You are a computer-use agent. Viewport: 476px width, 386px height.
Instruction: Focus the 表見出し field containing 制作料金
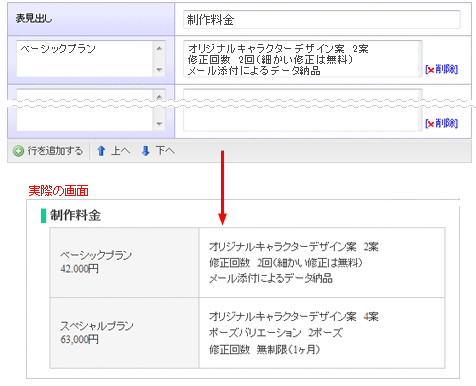click(x=322, y=19)
